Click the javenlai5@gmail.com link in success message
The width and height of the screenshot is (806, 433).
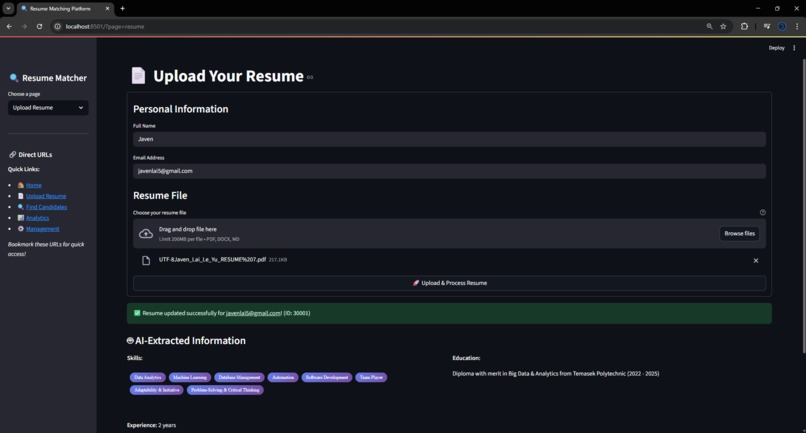253,313
